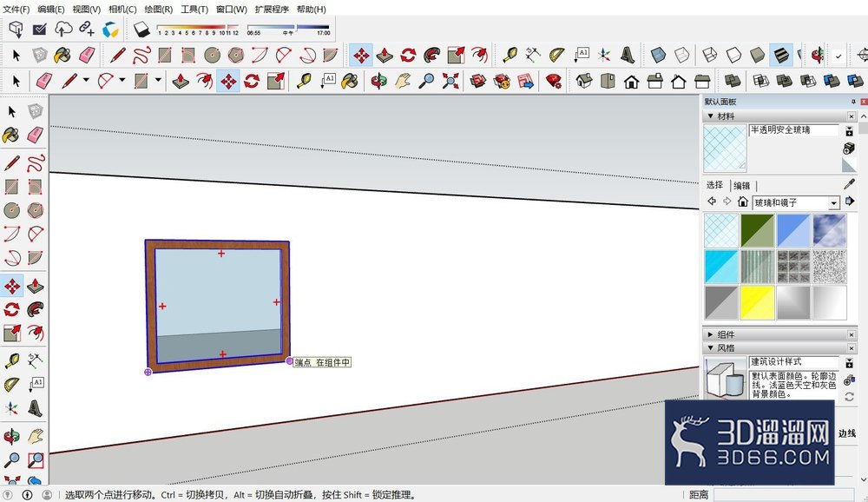This screenshot has height=502, width=868.
Task: Enable Shaded face style
Action: [x=757, y=55]
